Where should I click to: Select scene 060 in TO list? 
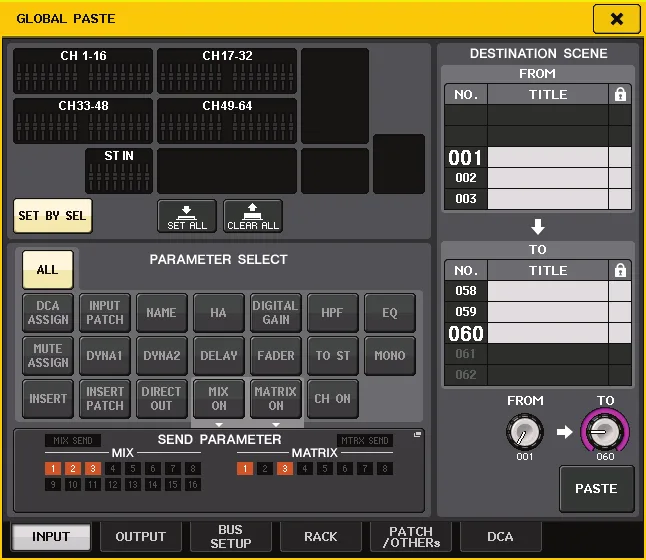click(538, 333)
